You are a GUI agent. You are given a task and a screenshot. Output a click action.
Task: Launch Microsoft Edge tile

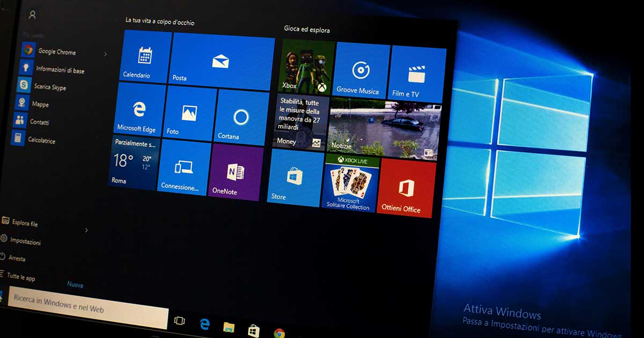click(x=140, y=109)
